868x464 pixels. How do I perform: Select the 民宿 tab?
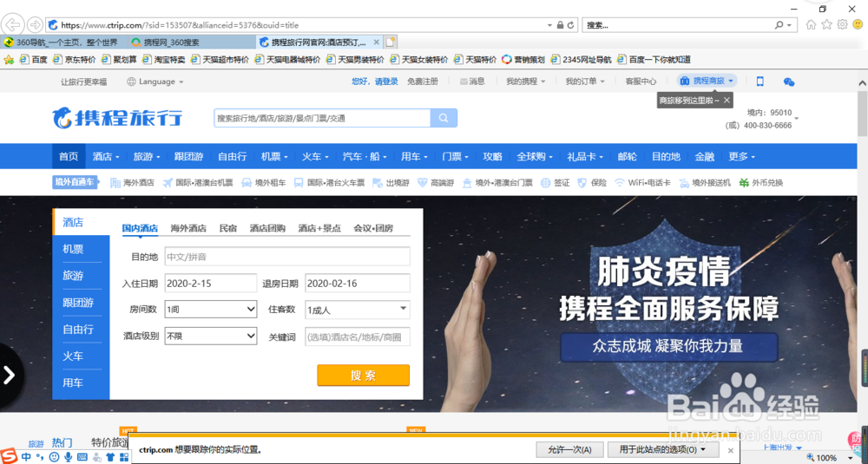tap(228, 228)
